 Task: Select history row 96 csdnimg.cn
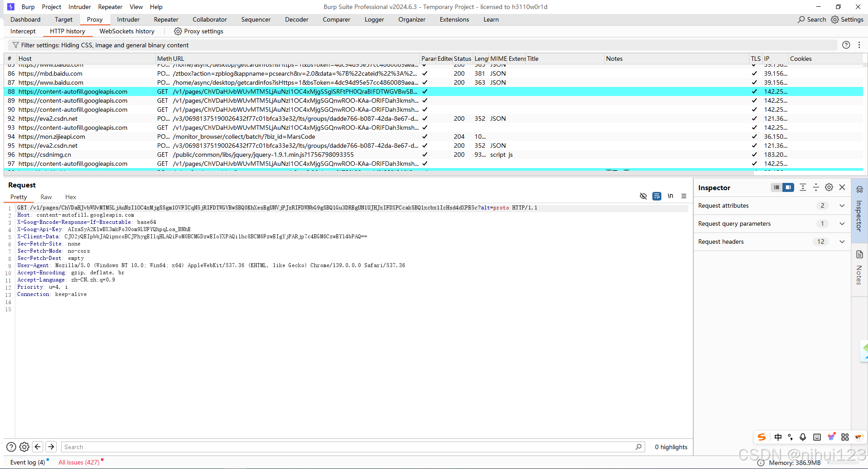pos(433,155)
